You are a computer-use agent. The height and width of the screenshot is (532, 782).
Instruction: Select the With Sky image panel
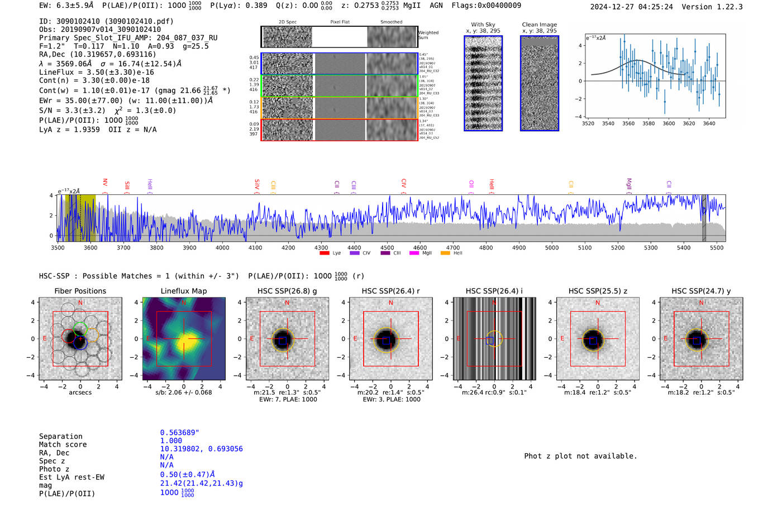(483, 83)
